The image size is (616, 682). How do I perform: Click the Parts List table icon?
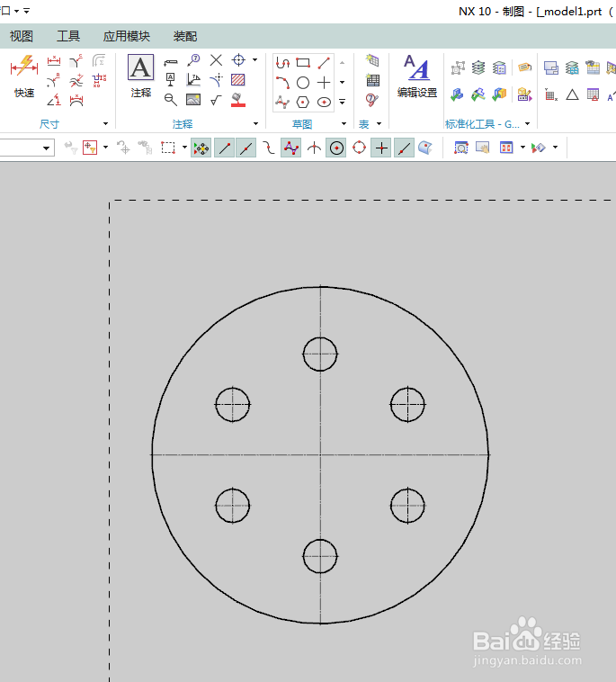click(372, 80)
